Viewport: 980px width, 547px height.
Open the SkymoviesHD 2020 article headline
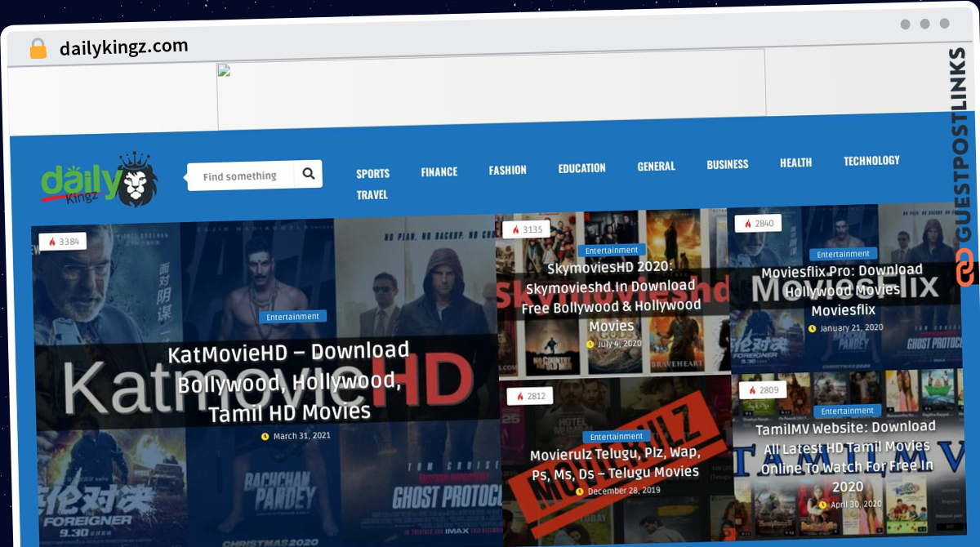(x=612, y=296)
